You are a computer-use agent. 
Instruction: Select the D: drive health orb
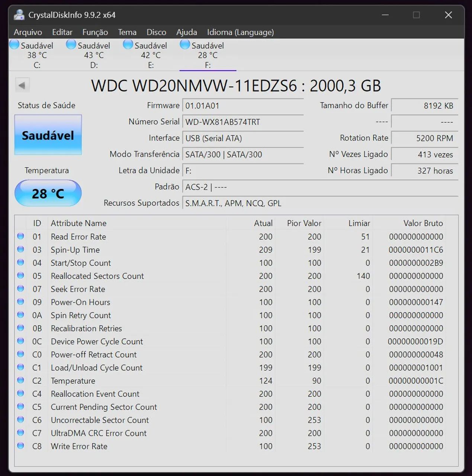(71, 45)
